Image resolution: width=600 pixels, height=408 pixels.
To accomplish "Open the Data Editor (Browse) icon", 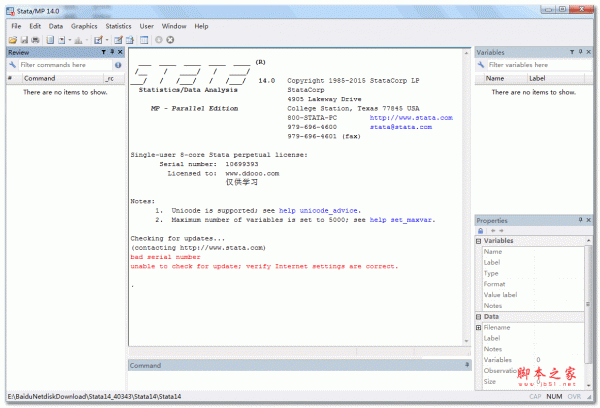I will click(130, 40).
